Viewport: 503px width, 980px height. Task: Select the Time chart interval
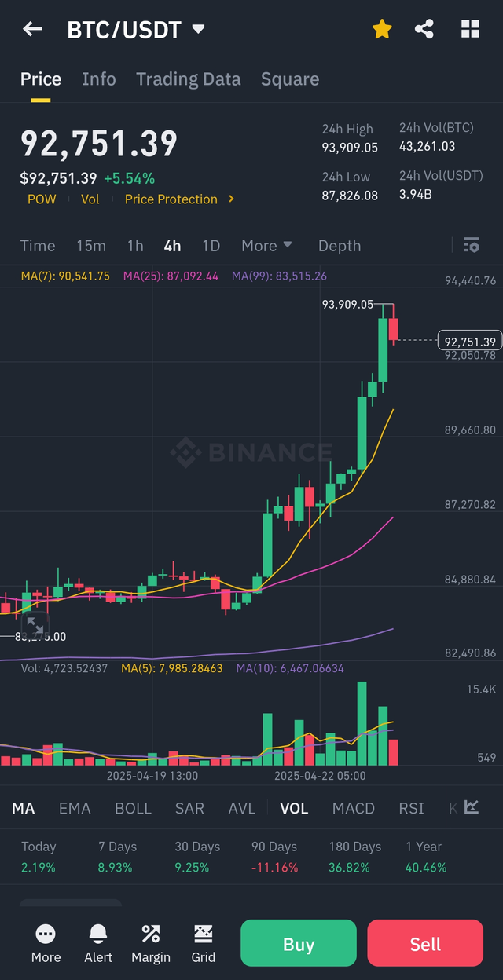click(x=38, y=246)
